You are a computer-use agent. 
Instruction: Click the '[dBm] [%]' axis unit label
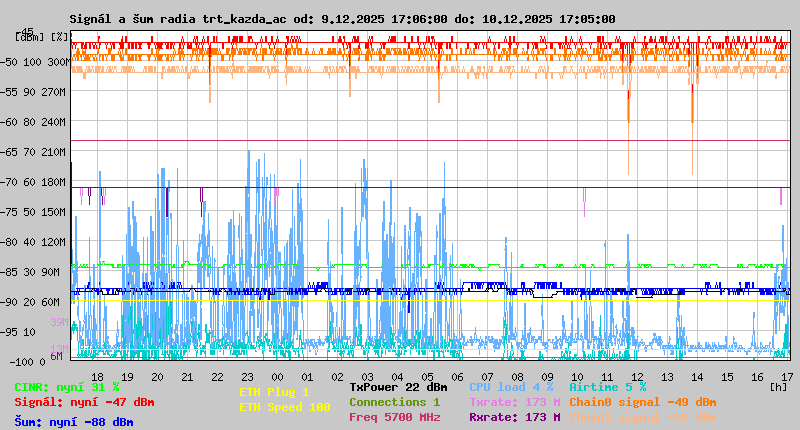coord(42,37)
